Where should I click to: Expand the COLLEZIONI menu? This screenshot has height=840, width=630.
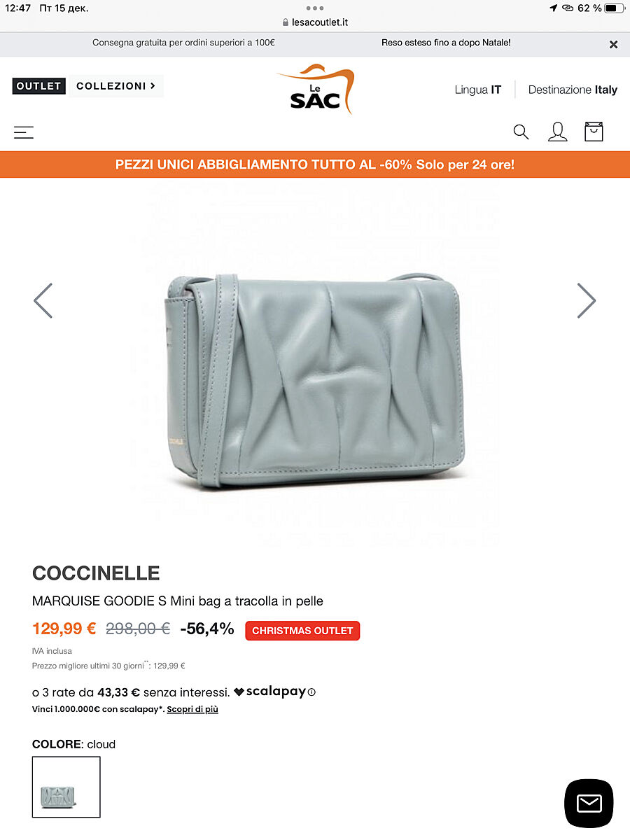(116, 86)
